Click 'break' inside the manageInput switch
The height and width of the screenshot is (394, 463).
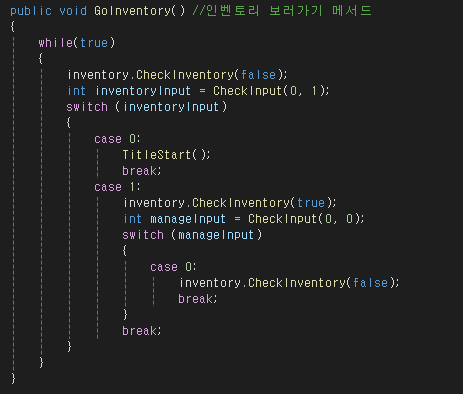click(x=195, y=299)
